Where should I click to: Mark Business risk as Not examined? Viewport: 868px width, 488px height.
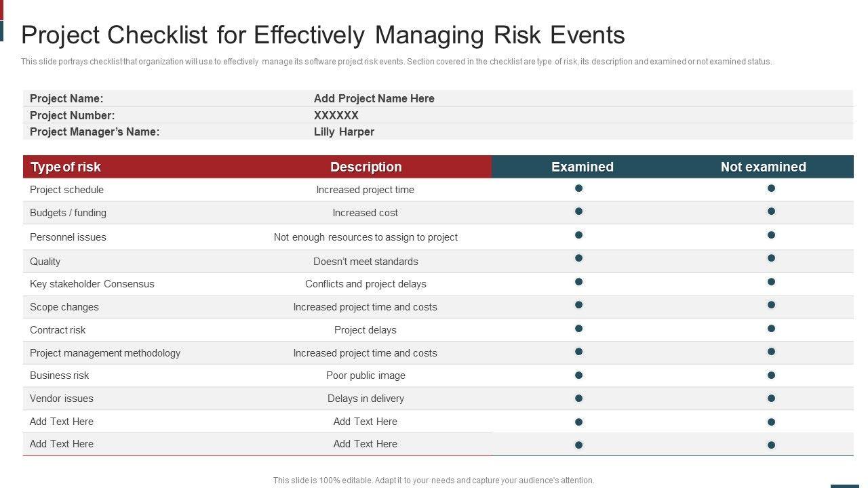click(x=771, y=375)
